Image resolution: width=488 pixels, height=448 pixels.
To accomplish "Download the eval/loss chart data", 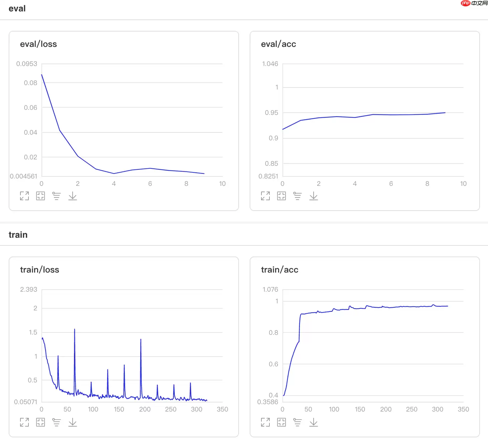I will (x=73, y=196).
